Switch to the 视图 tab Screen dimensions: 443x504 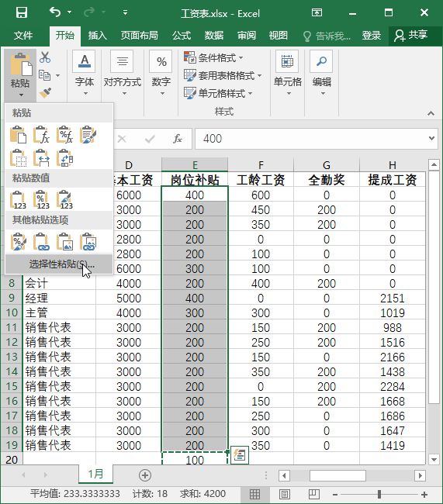pos(279,35)
